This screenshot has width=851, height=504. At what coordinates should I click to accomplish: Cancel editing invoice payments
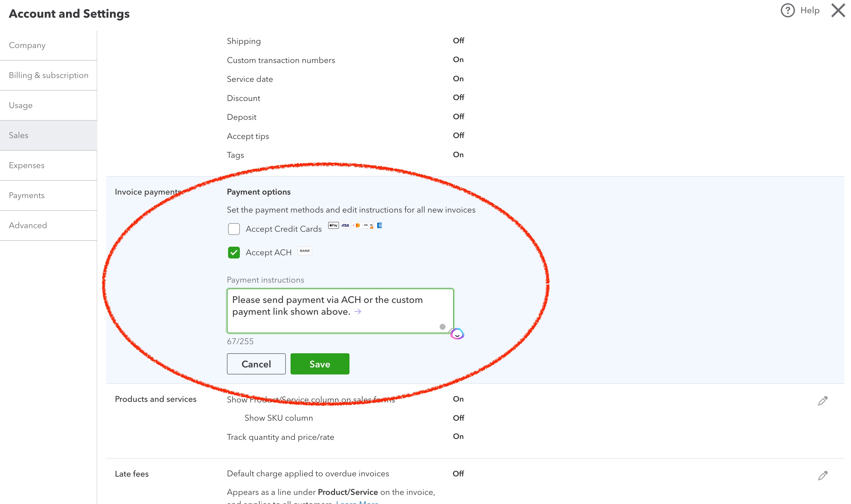pyautogui.click(x=256, y=364)
